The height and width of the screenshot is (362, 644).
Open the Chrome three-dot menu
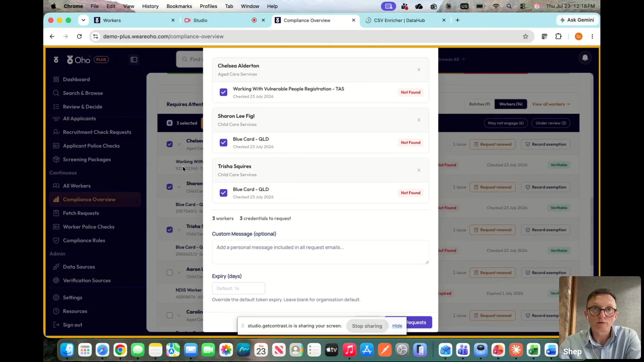pos(592,37)
